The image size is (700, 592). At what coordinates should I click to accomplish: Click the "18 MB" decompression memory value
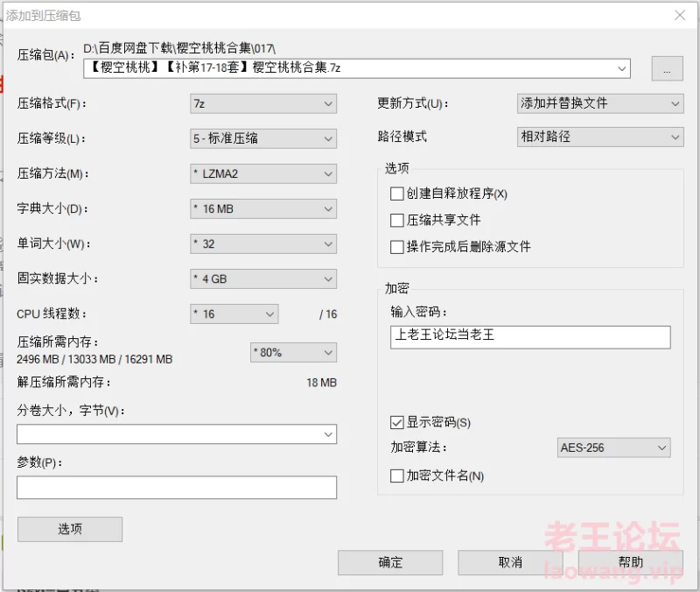(x=321, y=383)
